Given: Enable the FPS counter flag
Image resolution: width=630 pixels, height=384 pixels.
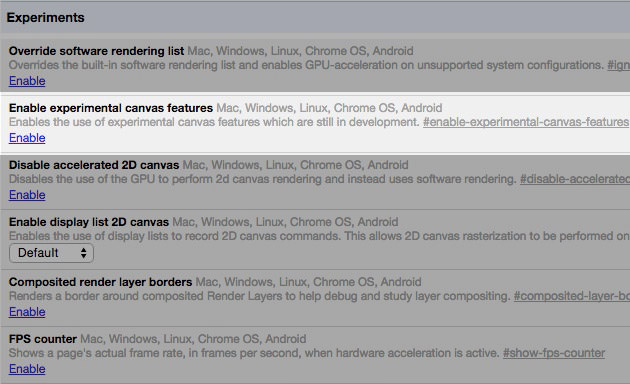Looking at the screenshot, I should point(27,369).
